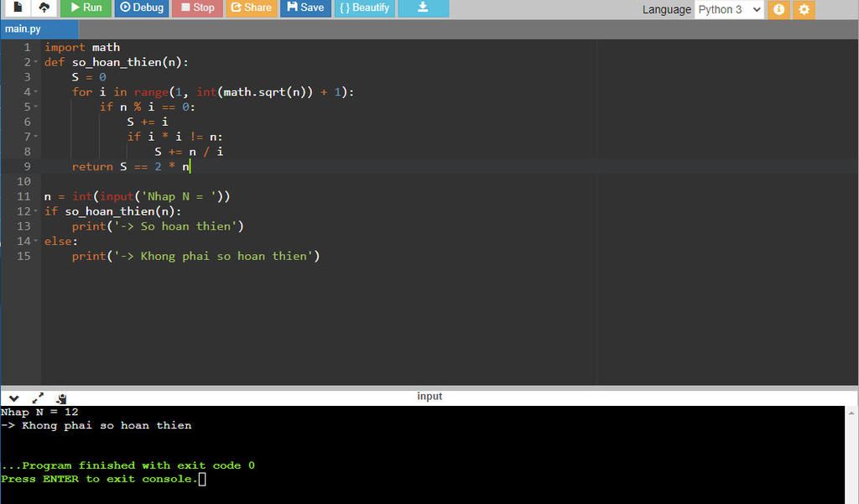Select the 'input' console tab label
The image size is (859, 504).
[429, 396]
